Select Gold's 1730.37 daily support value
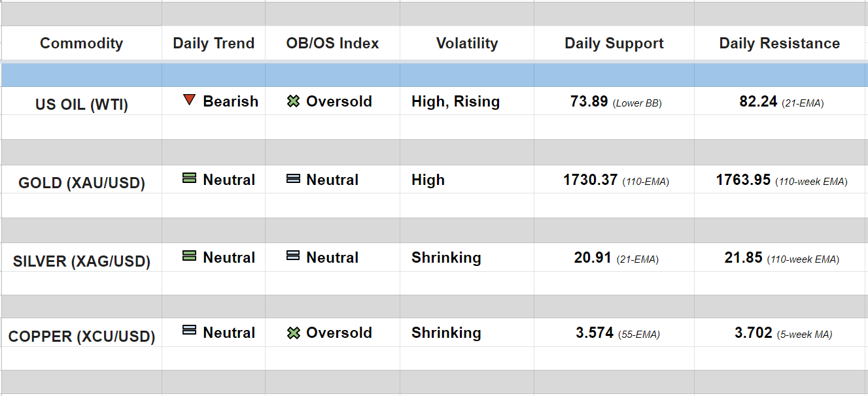 pyautogui.click(x=590, y=180)
